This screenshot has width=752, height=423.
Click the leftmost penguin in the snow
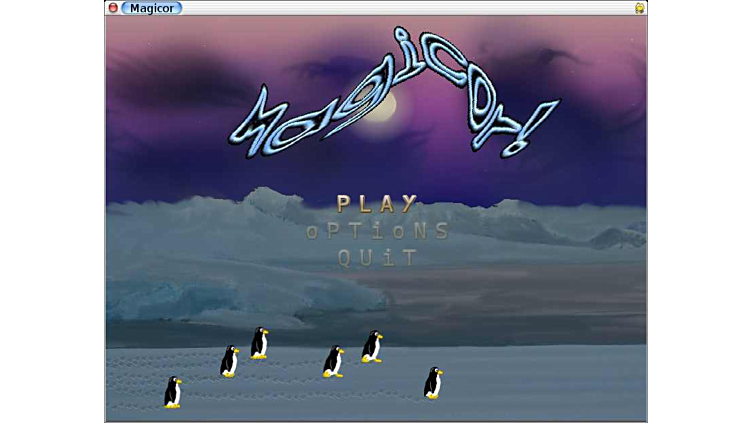tap(173, 392)
